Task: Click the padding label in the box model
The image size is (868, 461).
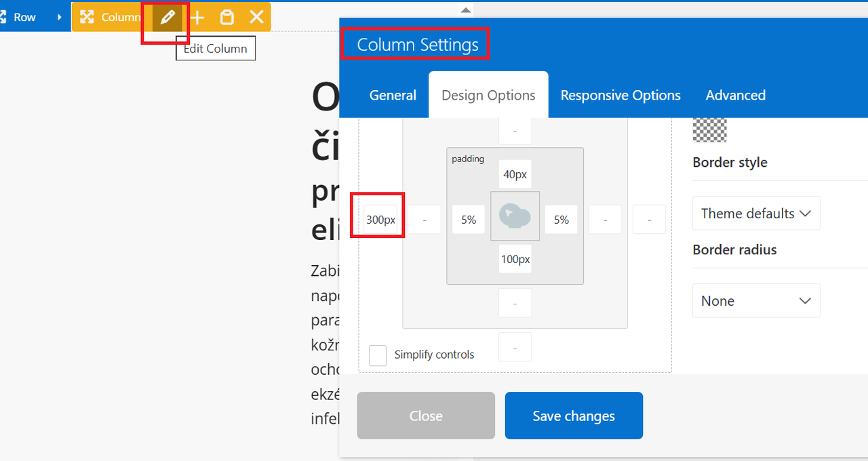Action: pyautogui.click(x=468, y=159)
